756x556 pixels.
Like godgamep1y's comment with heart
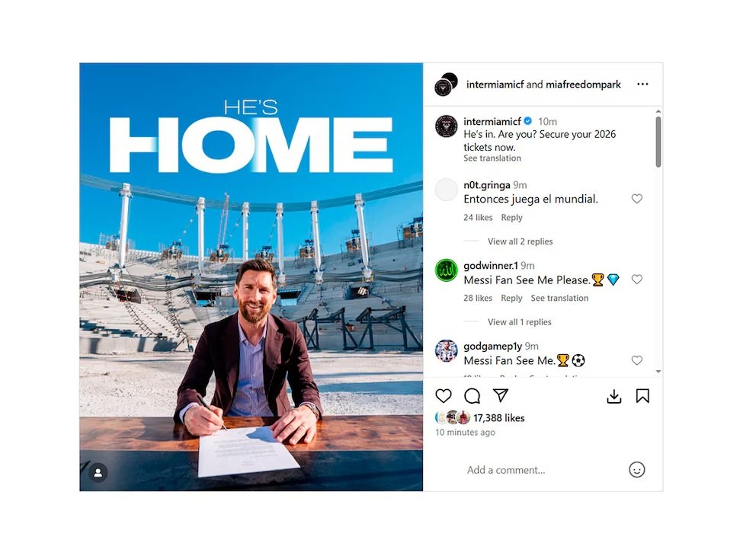[x=637, y=360]
